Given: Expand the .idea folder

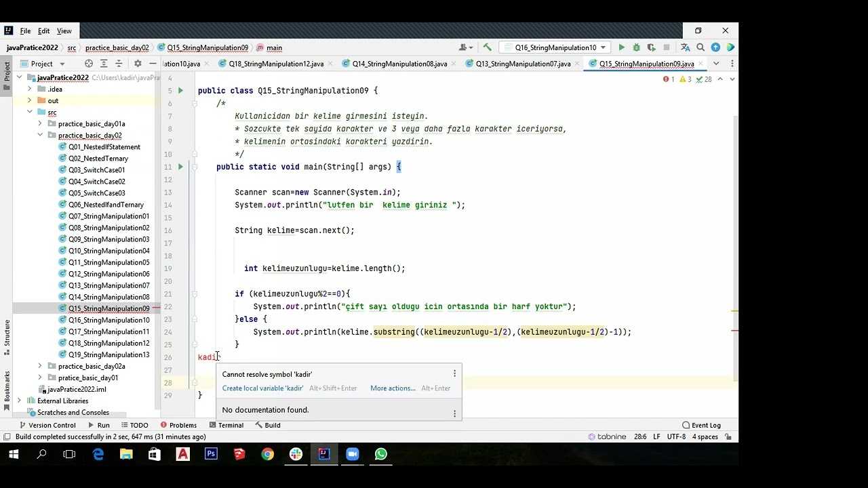Looking at the screenshot, I should [x=29, y=89].
